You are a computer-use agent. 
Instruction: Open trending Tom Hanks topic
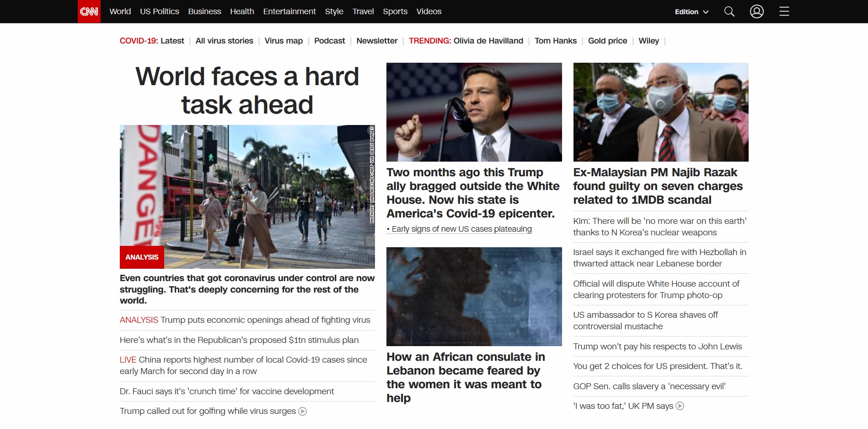556,41
